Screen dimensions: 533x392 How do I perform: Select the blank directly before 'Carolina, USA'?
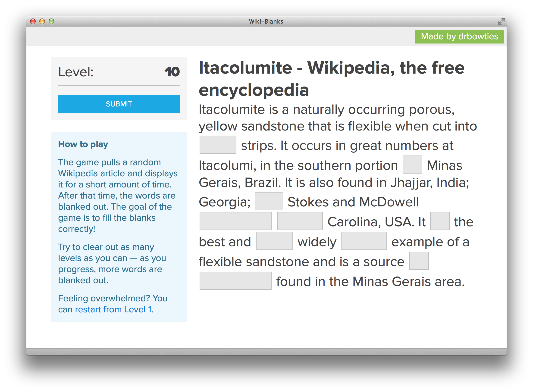tap(300, 221)
